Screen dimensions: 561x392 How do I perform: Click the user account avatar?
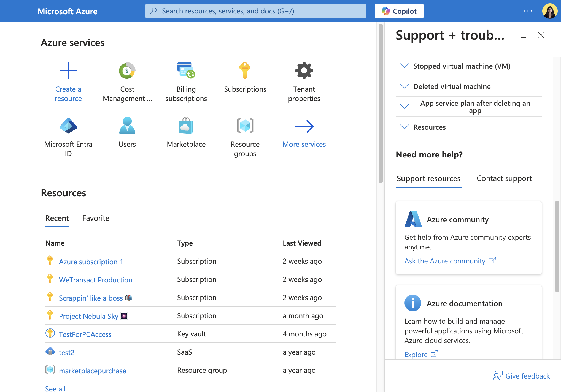(x=550, y=11)
